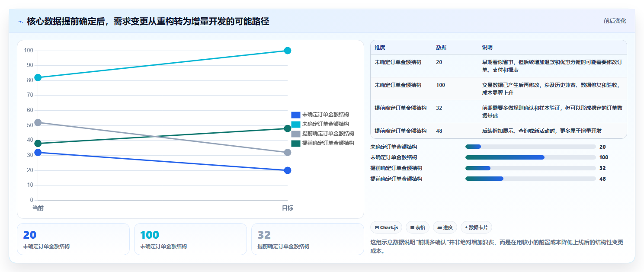Click the blue data point at 20 on 目标
644x272 pixels.
(x=288, y=170)
